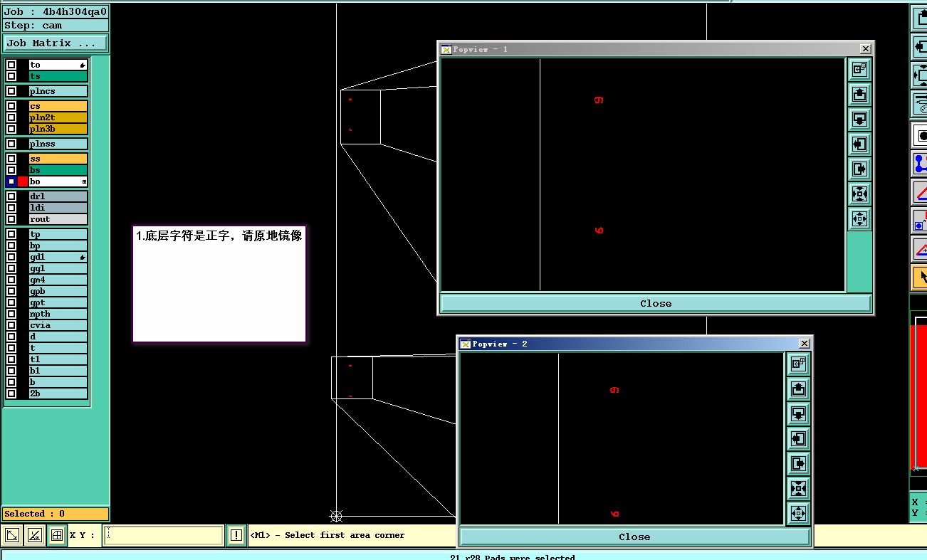
Task: Select layer name tp
Action: [x=58, y=234]
